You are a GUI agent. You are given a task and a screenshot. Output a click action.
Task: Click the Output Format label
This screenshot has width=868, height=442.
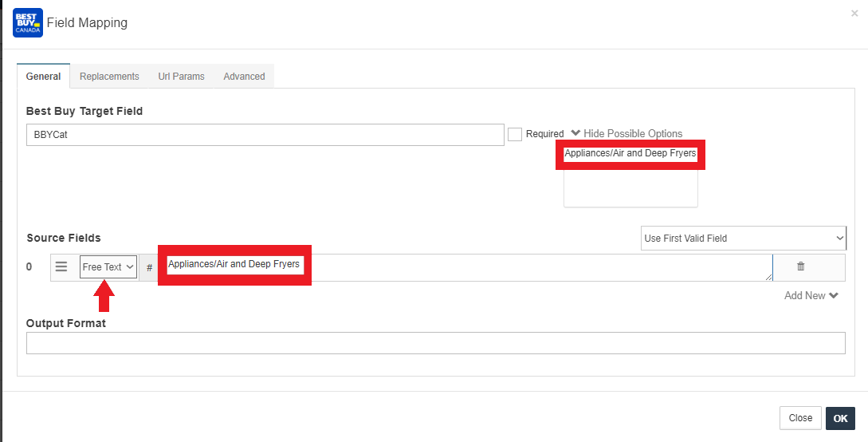66,323
